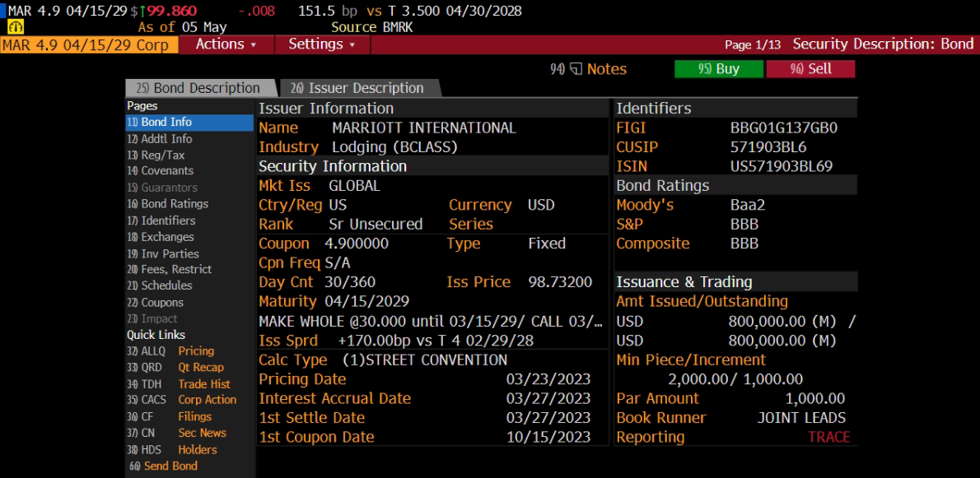Open the Coupons page
The width and height of the screenshot is (980, 478).
click(155, 302)
